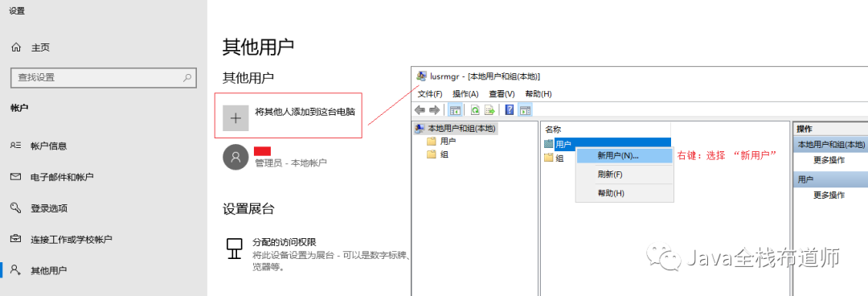The height and width of the screenshot is (296, 868).
Task: Select 帐户信息 in the settings sidebar
Action: (39, 146)
